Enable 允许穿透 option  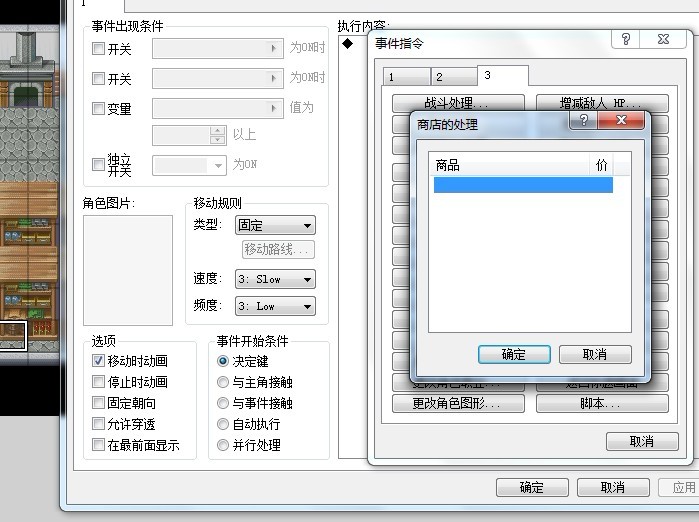[98, 423]
